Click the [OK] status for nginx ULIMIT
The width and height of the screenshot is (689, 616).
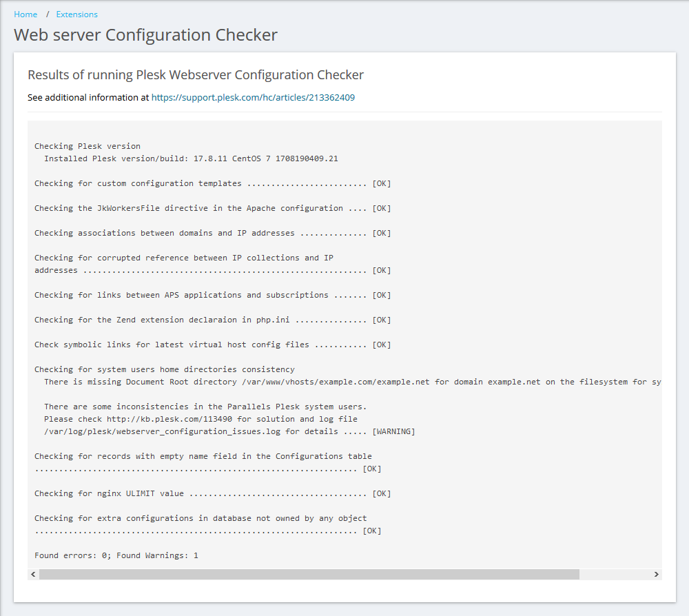tap(382, 494)
